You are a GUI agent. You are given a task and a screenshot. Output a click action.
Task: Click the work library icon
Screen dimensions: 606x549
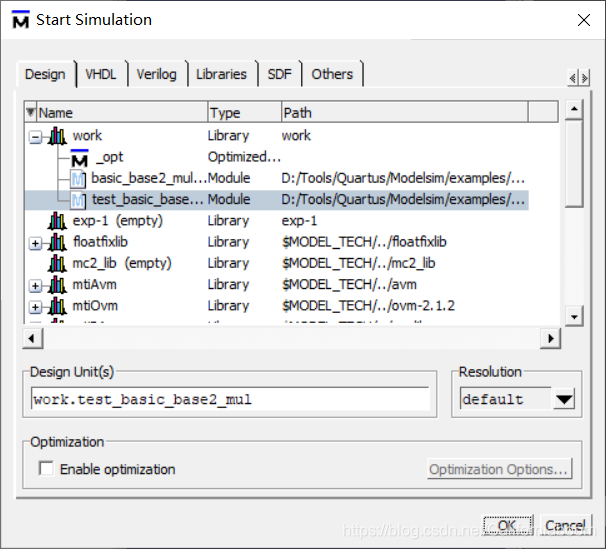(x=57, y=136)
